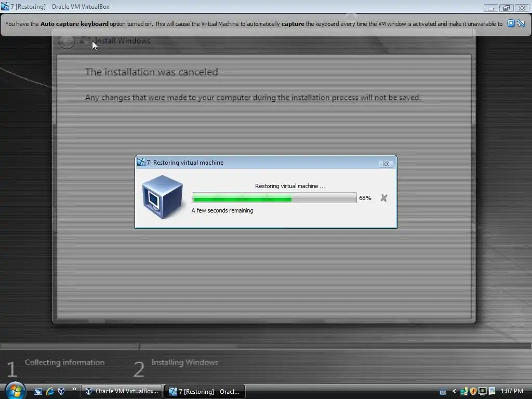Dismiss the auto capture keyboard notification
This screenshot has height=399, width=532.
point(511,23)
